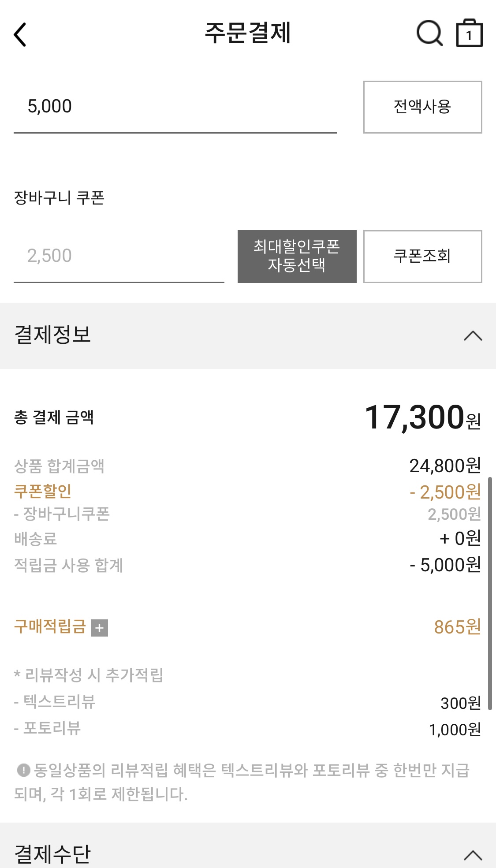Tap the 17,300원 total payment amount
The height and width of the screenshot is (868, 496).
click(x=422, y=417)
